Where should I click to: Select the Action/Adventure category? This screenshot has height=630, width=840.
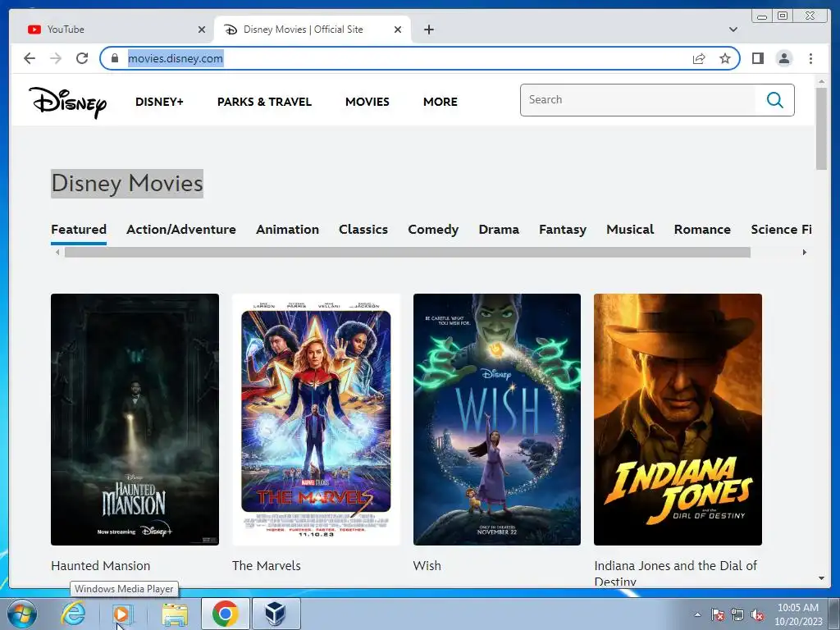pyautogui.click(x=181, y=230)
